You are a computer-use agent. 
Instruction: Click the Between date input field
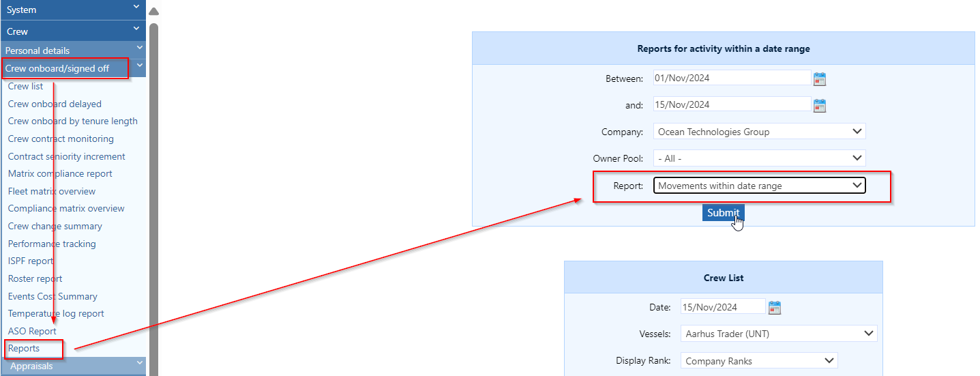732,78
